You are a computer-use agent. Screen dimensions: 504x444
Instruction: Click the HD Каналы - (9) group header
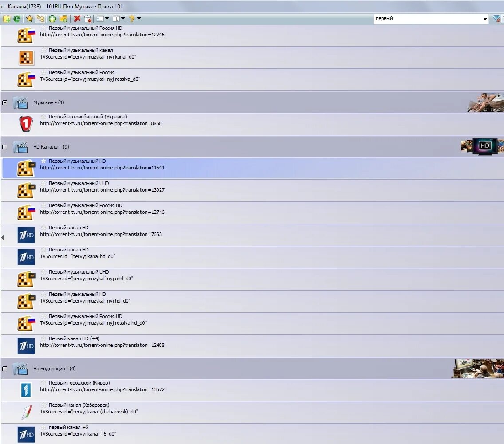252,147
